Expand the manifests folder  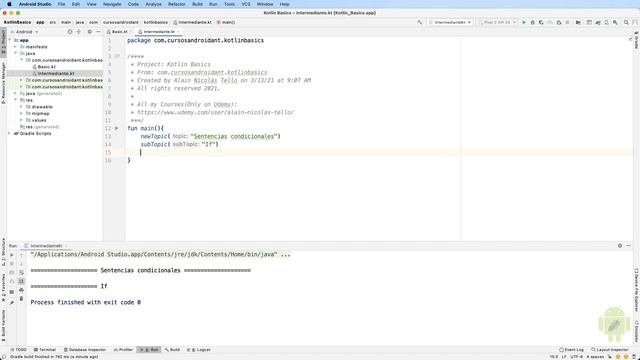16,47
